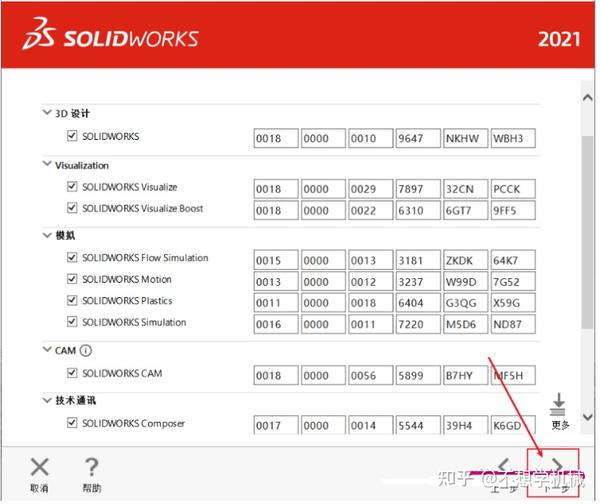
Task: Click the SOLIDWORKS Composer label
Action: click(x=134, y=423)
